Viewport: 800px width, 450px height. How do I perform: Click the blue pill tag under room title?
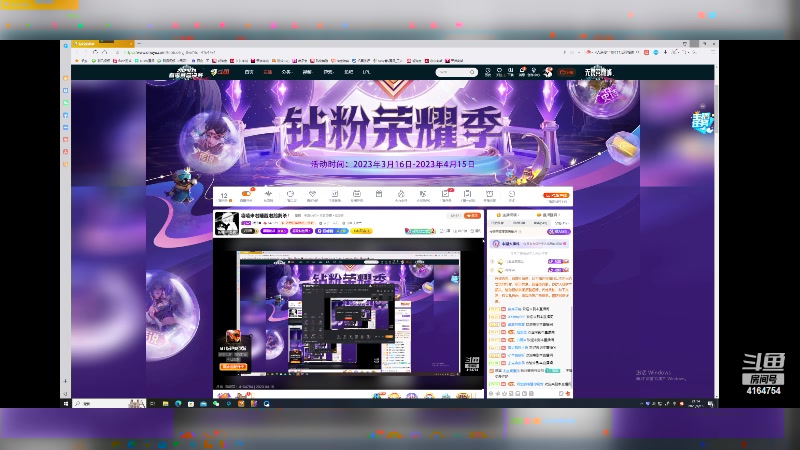[332, 231]
